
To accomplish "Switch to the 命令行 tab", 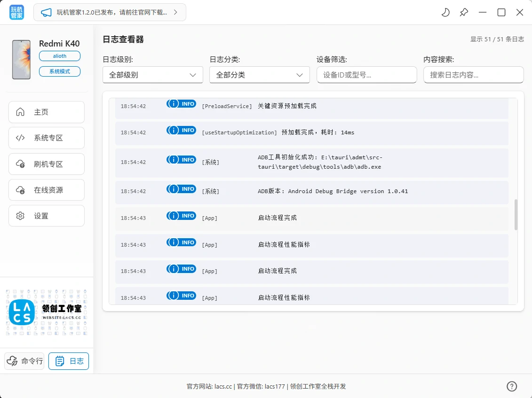I will pyautogui.click(x=24, y=361).
